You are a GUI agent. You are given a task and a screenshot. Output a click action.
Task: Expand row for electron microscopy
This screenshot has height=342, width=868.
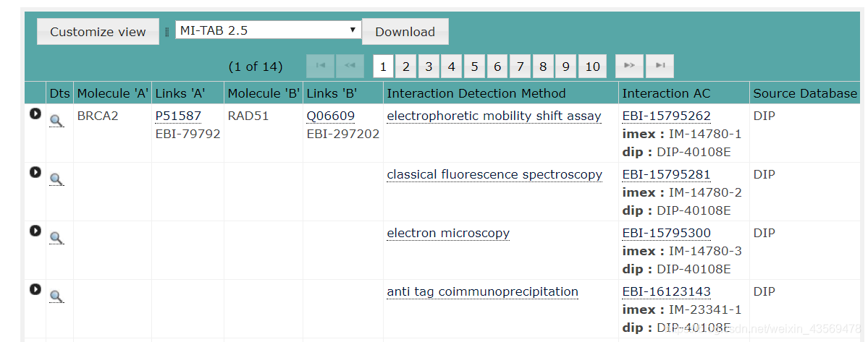tap(35, 231)
